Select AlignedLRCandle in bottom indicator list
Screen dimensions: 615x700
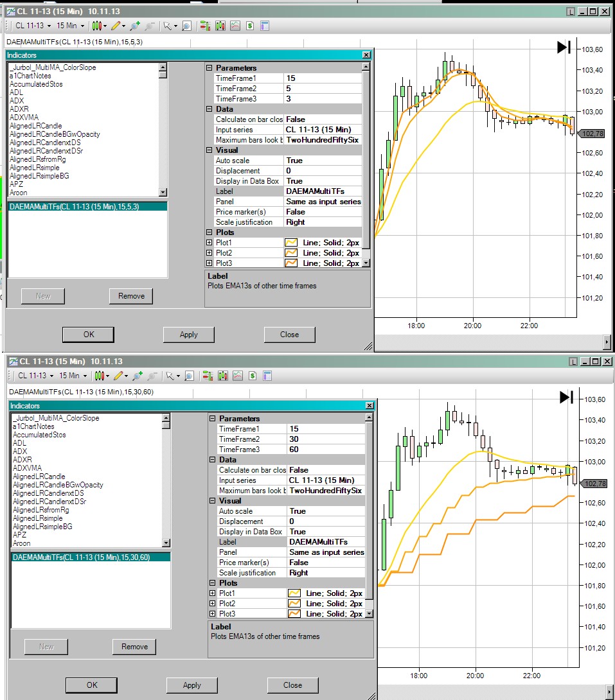point(39,477)
